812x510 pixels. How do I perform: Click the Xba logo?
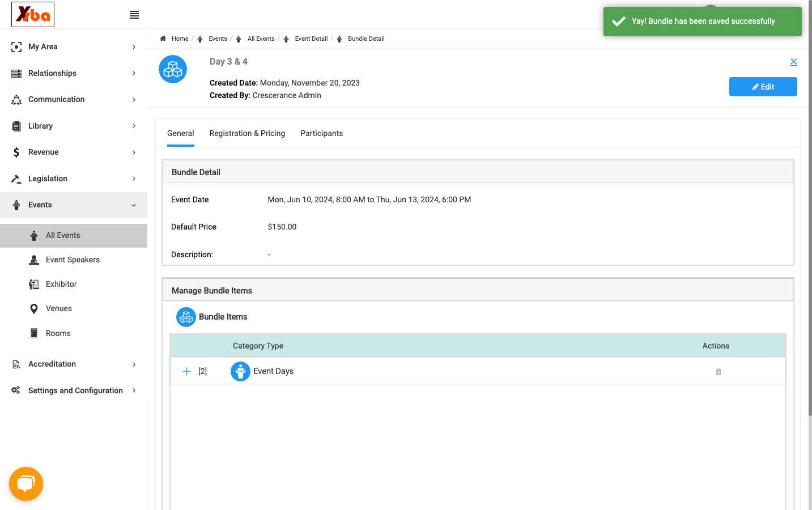(x=33, y=14)
